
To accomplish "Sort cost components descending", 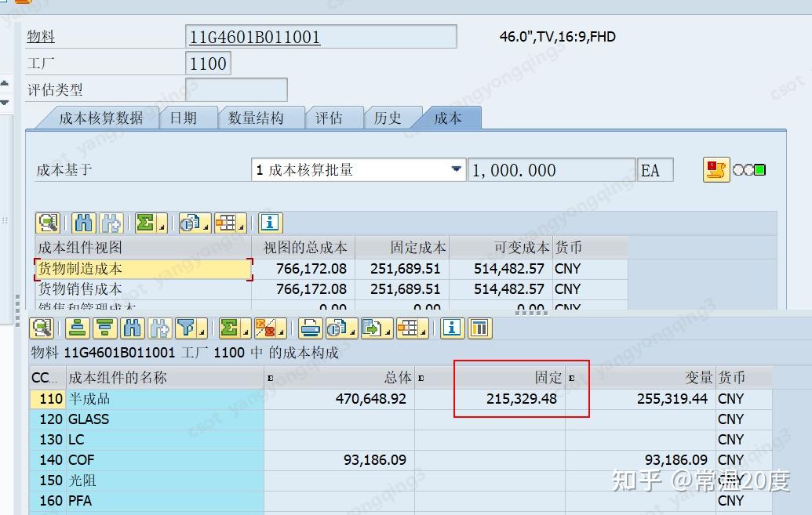I will [104, 328].
